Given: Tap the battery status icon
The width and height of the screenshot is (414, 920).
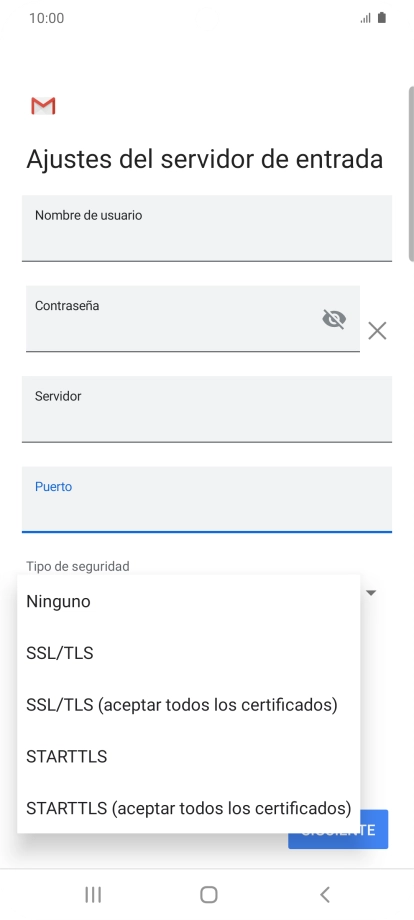Looking at the screenshot, I should pos(382,18).
